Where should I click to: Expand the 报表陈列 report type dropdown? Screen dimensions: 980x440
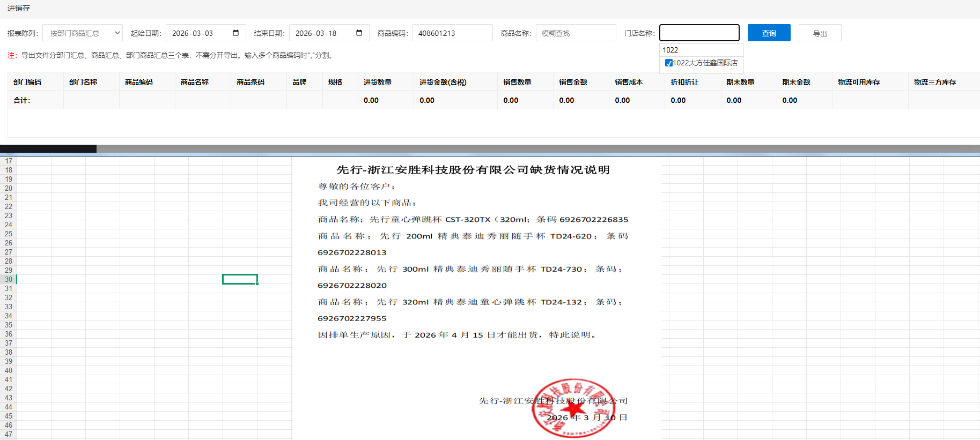click(x=83, y=33)
